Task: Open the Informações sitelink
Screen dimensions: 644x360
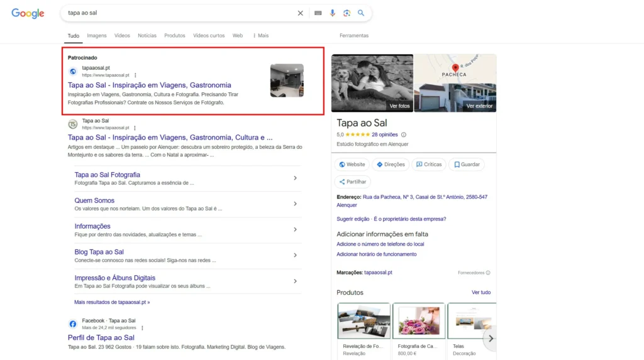Action: point(92,226)
